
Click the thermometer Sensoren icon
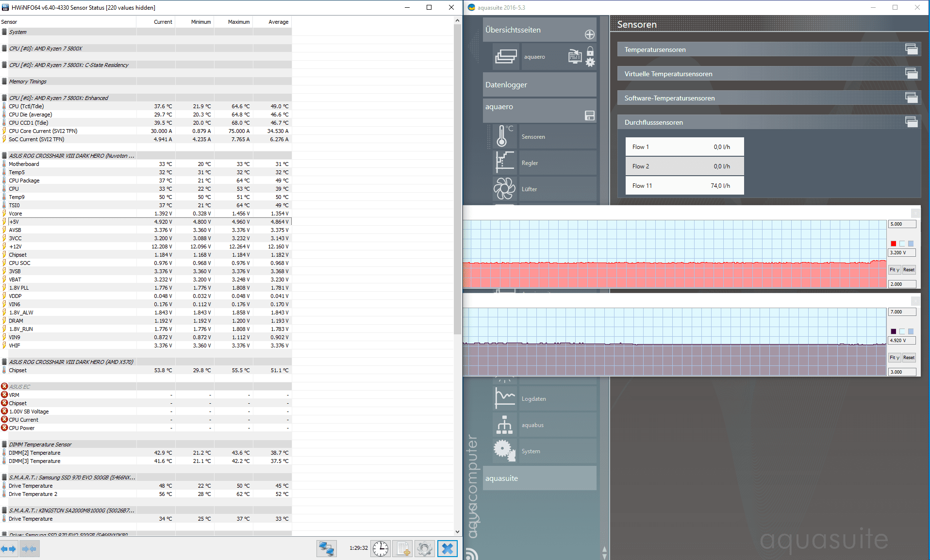tap(505, 136)
